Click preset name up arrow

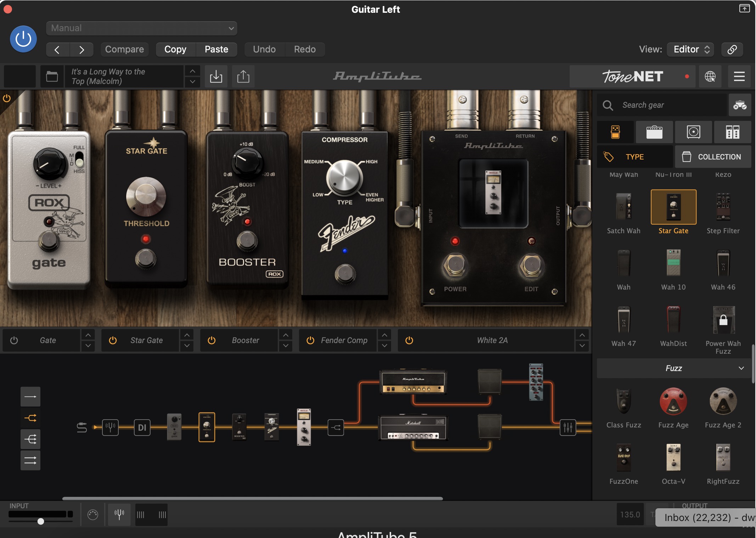[x=192, y=71]
